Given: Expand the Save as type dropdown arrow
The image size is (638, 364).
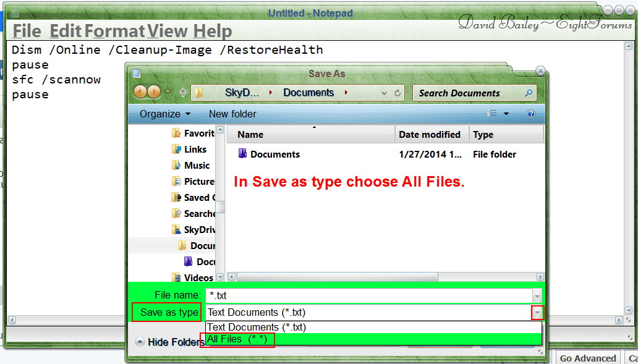Looking at the screenshot, I should coord(537,313).
